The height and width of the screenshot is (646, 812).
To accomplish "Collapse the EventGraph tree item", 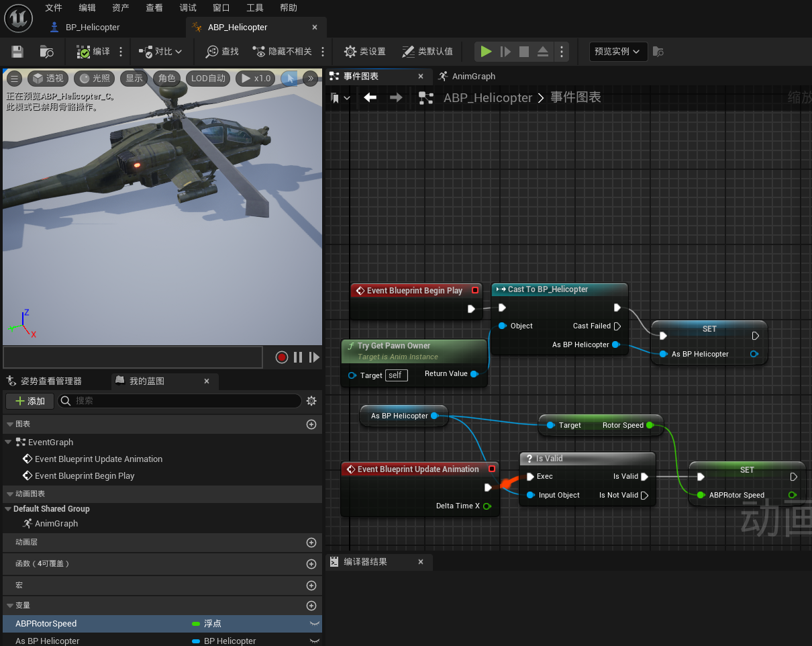I will pos(8,442).
